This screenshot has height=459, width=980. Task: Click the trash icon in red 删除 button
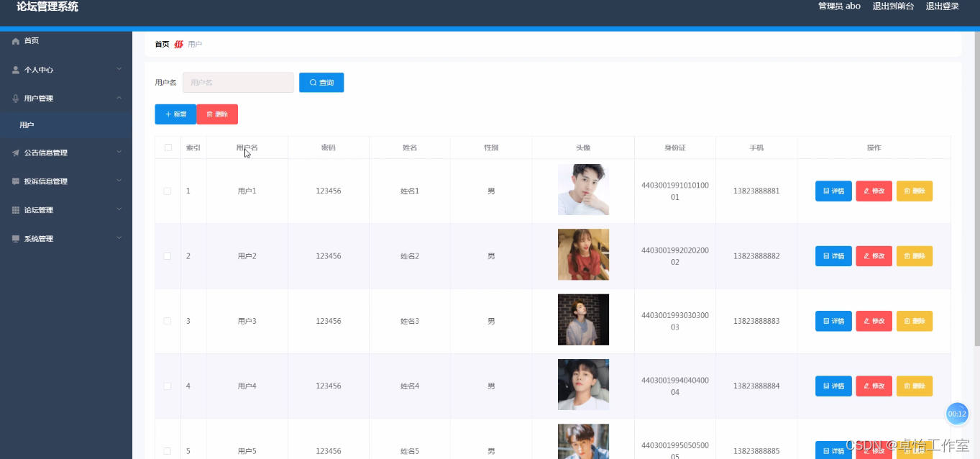[210, 114]
